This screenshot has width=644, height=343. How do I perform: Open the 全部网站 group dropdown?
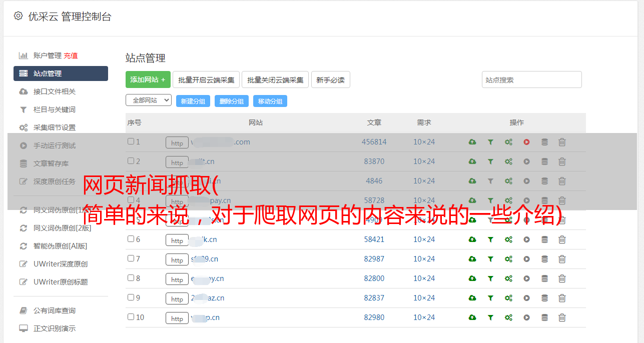[x=149, y=100]
